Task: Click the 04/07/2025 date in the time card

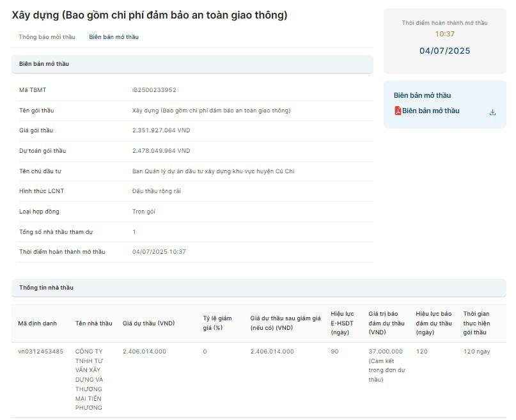Action: [444, 51]
